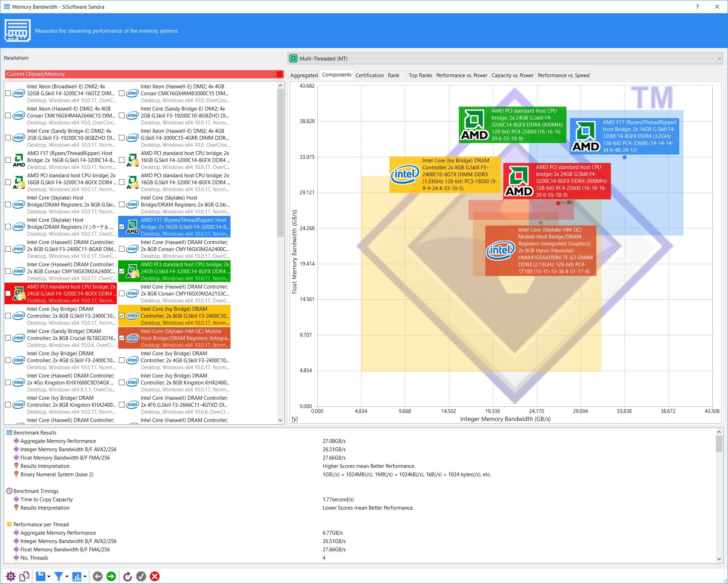Click the red cancel X icon
Screen dimensions: 728x584
[155, 576]
